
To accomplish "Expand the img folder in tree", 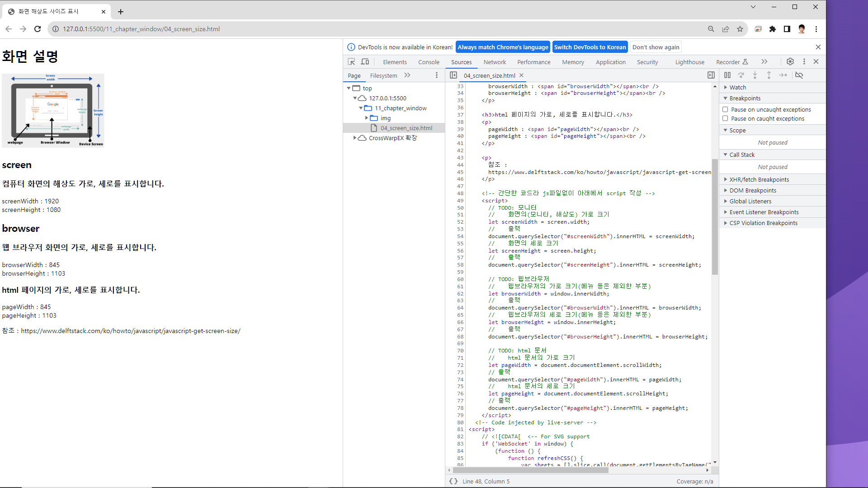I will pos(367,118).
